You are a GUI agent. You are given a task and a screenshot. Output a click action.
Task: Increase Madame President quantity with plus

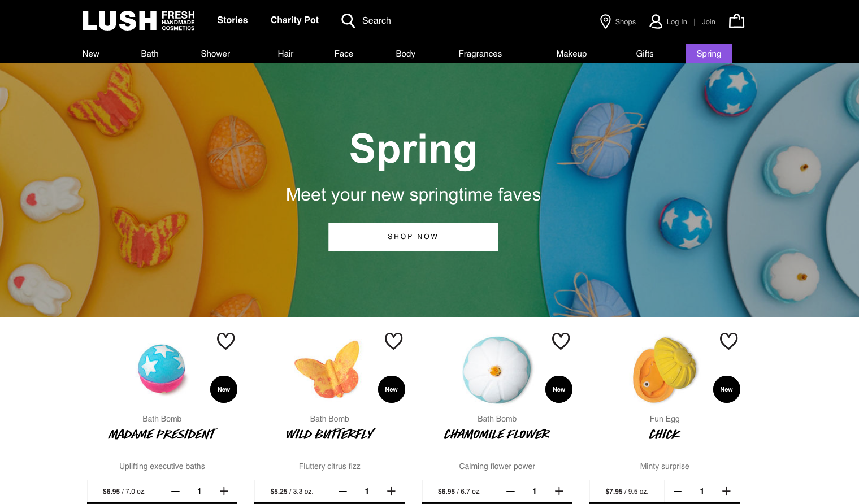coord(224,491)
